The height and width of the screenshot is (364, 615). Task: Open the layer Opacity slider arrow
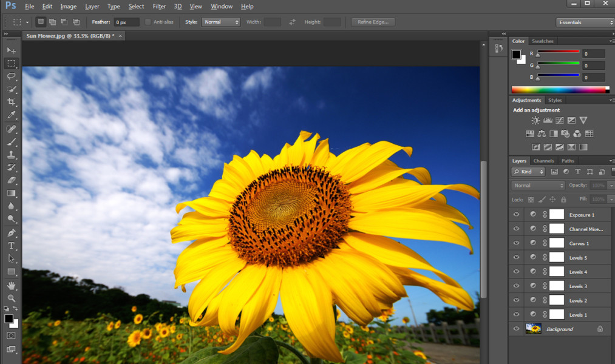point(610,185)
